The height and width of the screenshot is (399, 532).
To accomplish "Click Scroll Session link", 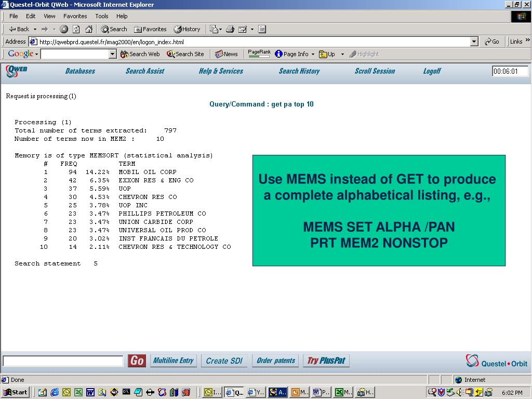I will coord(375,71).
